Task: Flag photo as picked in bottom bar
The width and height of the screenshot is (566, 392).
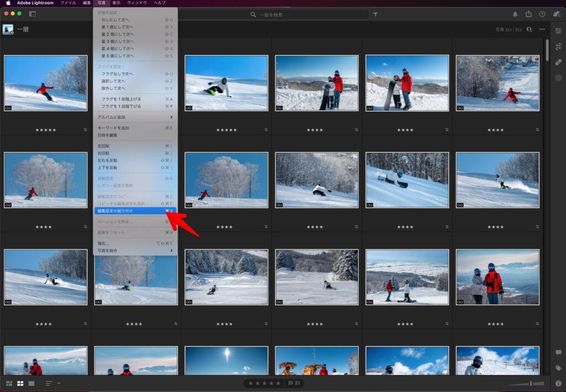Action: point(291,383)
